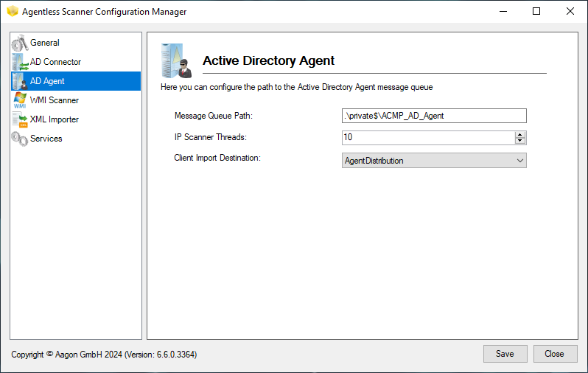Viewport: 588px width, 373px height.
Task: Click the Services gears icon
Action: pos(19,139)
